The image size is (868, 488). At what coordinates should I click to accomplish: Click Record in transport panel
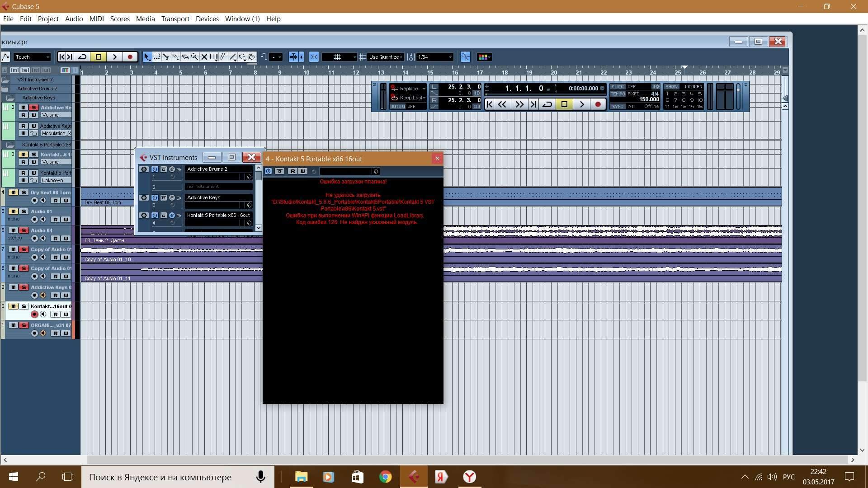[598, 104]
